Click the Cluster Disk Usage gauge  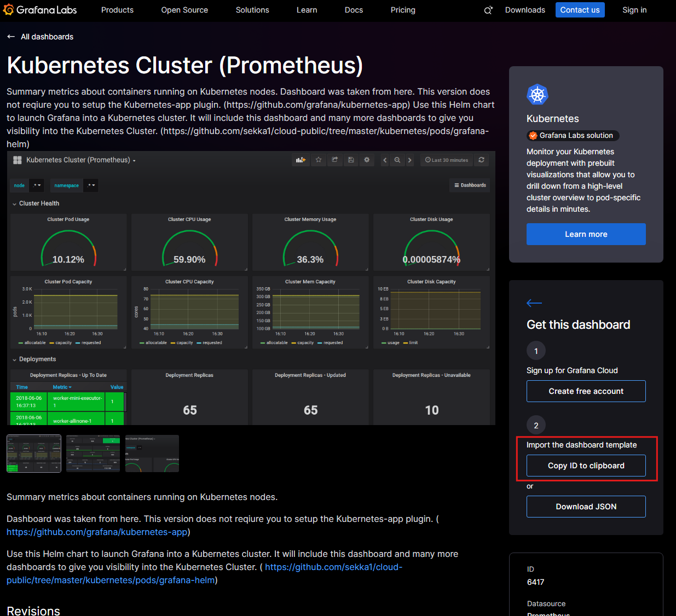click(x=431, y=247)
